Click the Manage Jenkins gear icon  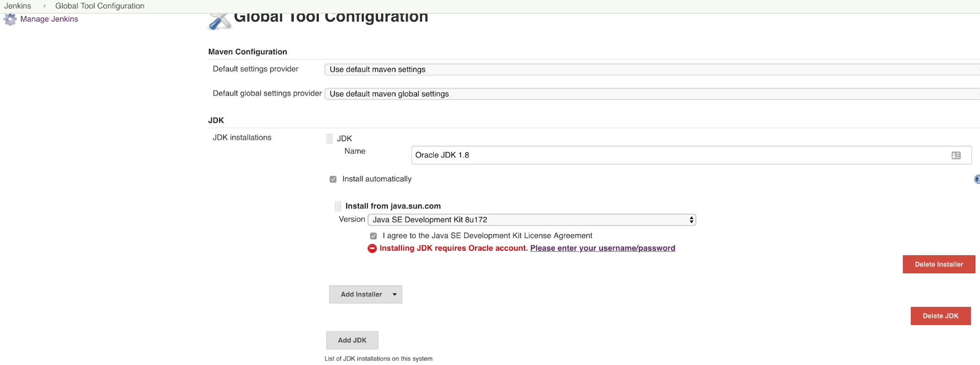10,19
